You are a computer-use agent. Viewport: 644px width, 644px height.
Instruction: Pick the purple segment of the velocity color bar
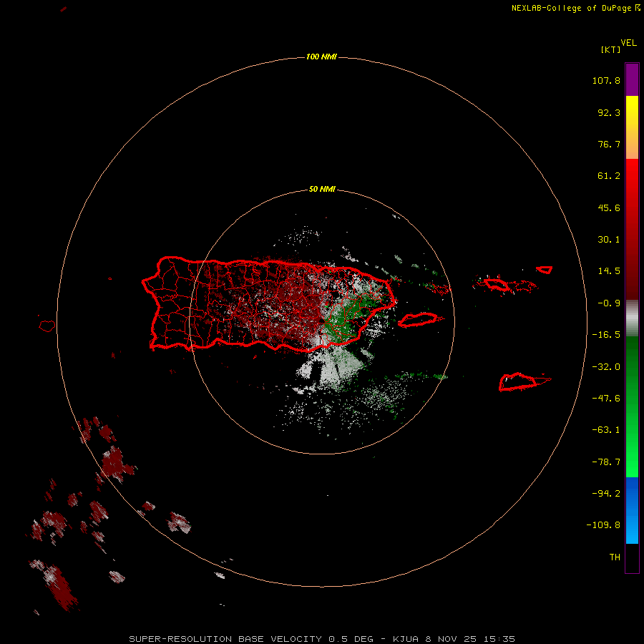click(632, 80)
